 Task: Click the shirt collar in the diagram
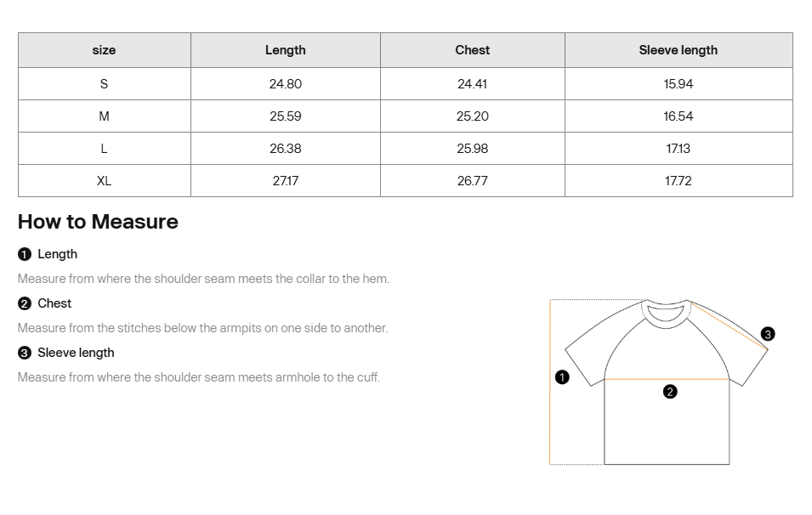point(666,313)
